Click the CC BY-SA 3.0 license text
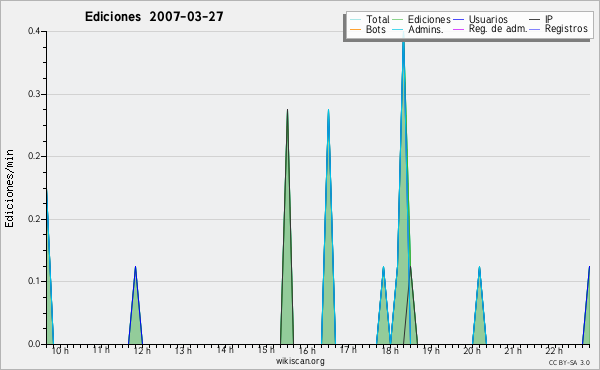The width and height of the screenshot is (600, 370). tap(569, 362)
